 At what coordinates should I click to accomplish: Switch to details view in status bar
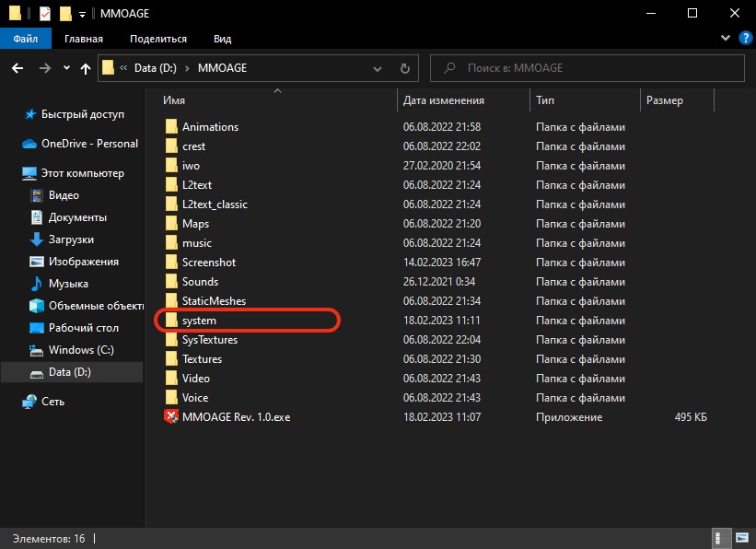pos(724,537)
